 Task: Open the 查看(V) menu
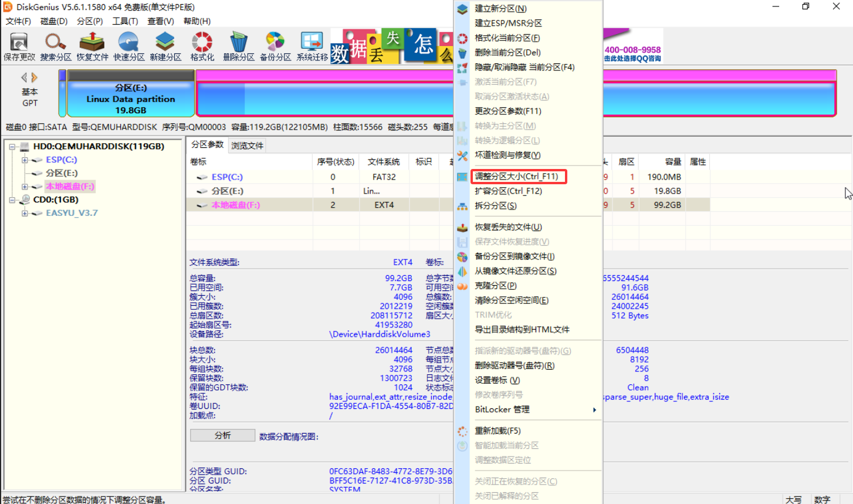coord(160,21)
